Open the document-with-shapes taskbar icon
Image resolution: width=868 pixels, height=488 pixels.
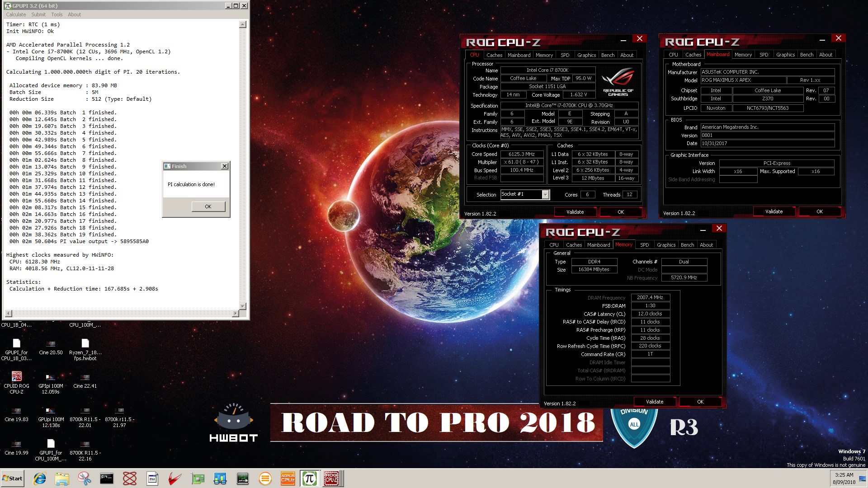152,478
